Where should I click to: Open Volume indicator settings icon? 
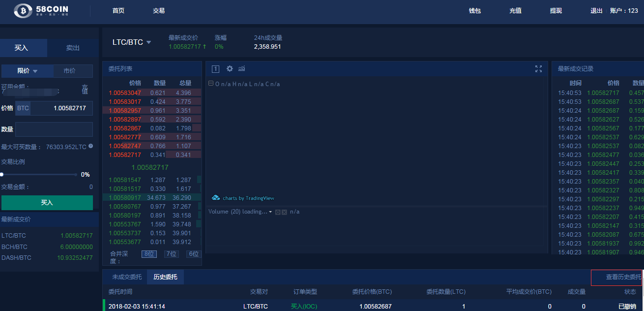pos(278,212)
